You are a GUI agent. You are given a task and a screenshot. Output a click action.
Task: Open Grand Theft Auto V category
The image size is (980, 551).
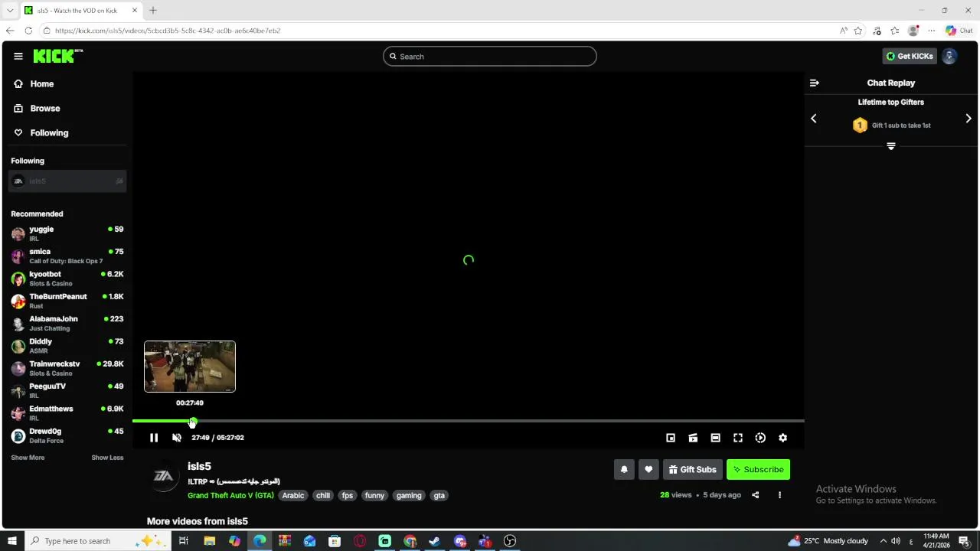(230, 496)
